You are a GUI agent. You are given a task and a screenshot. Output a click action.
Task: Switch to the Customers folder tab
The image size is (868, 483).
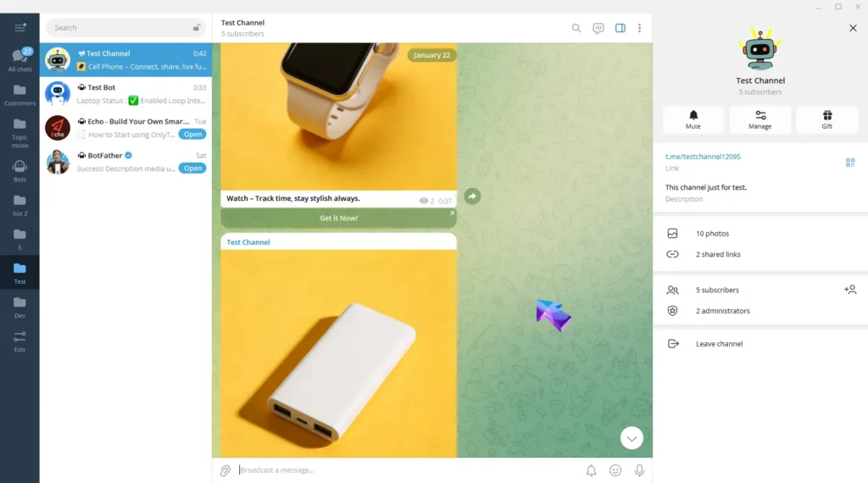pyautogui.click(x=19, y=95)
